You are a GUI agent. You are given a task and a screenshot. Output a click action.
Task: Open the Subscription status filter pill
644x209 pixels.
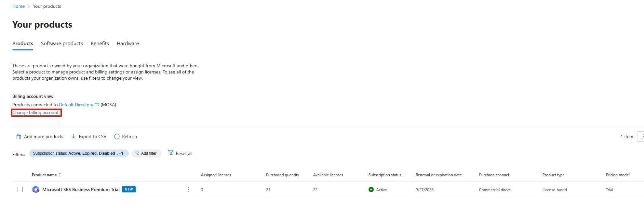(79, 153)
